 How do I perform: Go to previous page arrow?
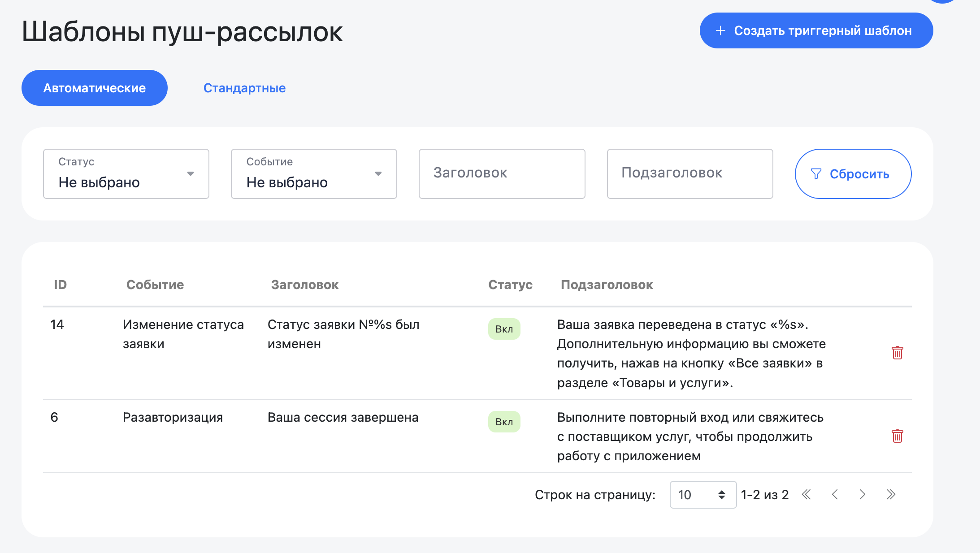click(834, 494)
